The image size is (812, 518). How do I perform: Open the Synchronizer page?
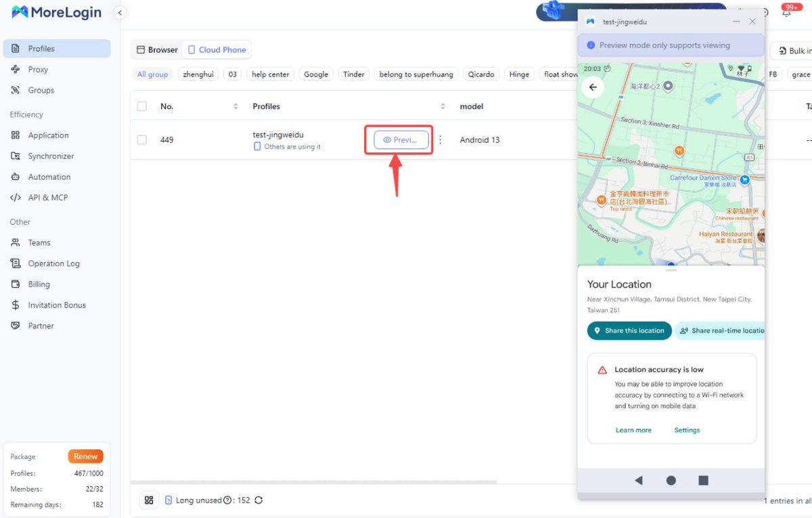57,156
